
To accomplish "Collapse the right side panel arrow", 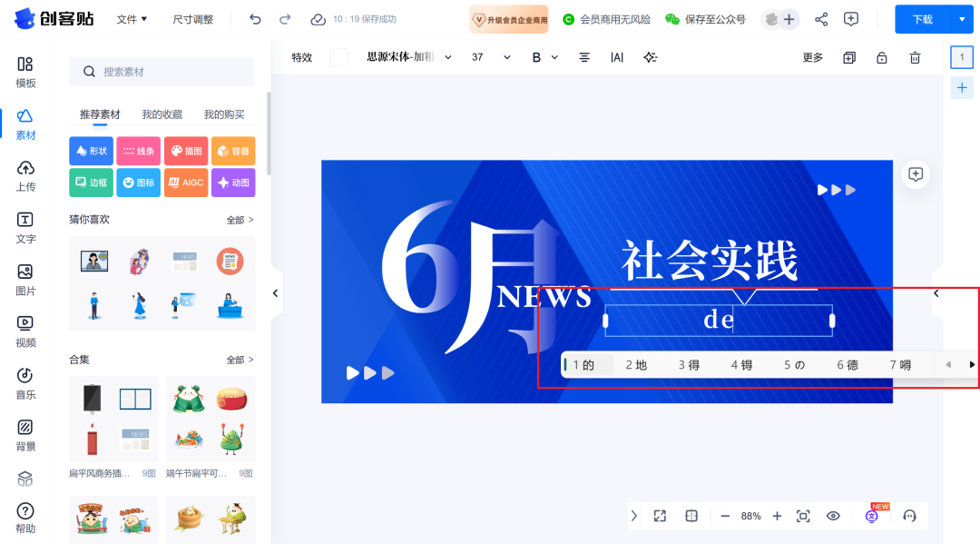I will [x=936, y=293].
